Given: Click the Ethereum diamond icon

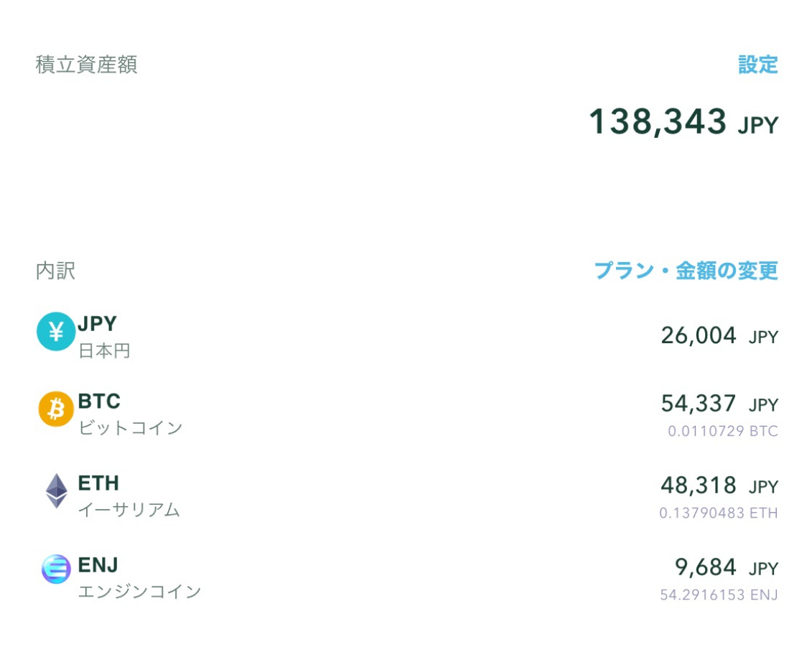Looking at the screenshot, I should pyautogui.click(x=56, y=491).
